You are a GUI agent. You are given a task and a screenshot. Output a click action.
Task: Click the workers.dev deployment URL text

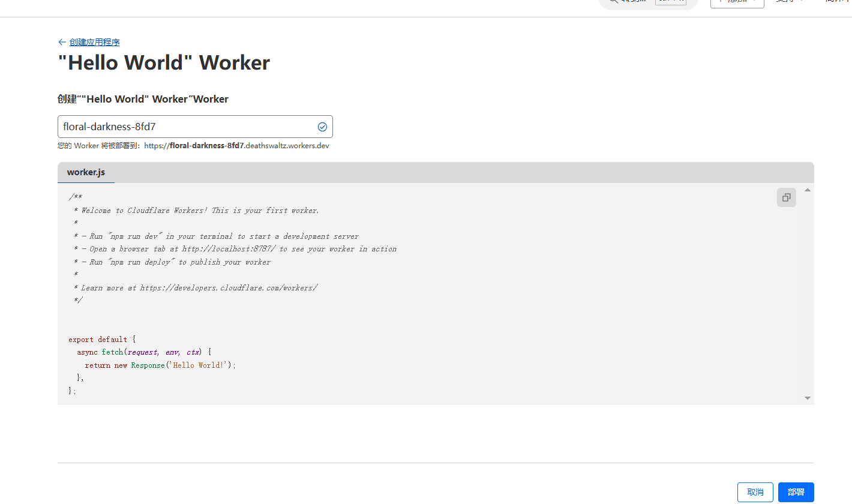236,146
